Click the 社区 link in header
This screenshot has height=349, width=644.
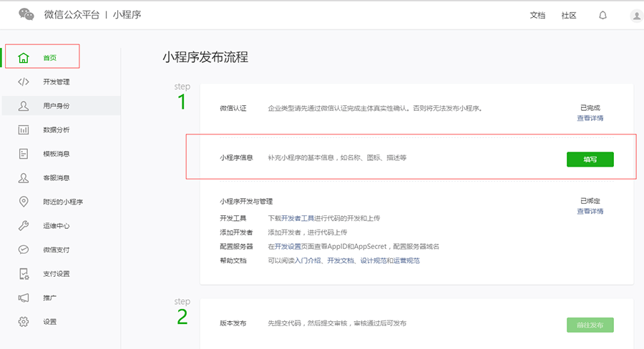point(569,15)
